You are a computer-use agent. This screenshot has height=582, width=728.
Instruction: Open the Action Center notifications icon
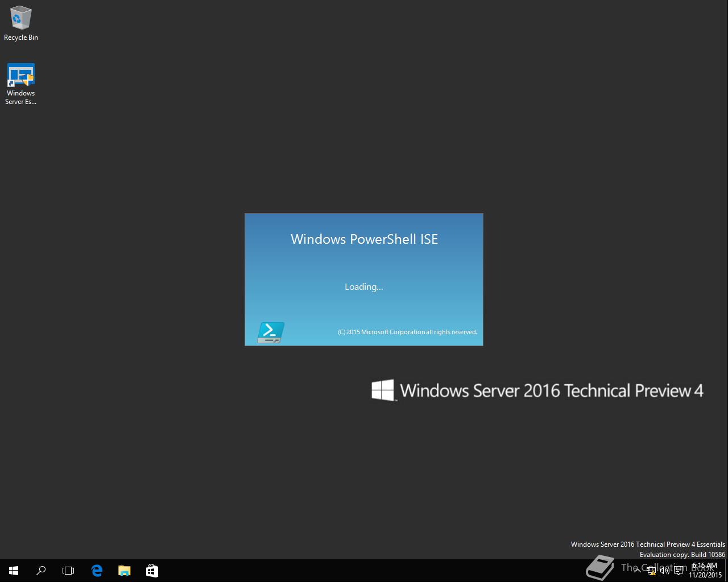[x=679, y=571]
